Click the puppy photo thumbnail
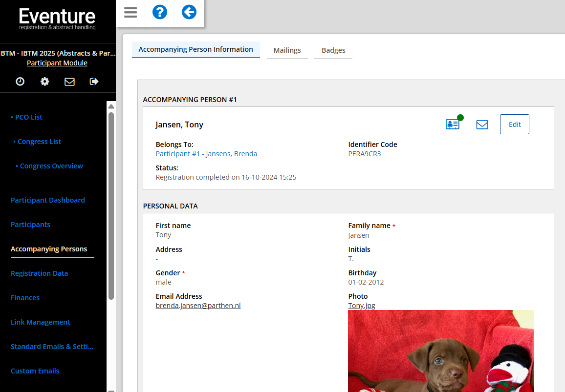The width and height of the screenshot is (565, 392). coord(440,351)
